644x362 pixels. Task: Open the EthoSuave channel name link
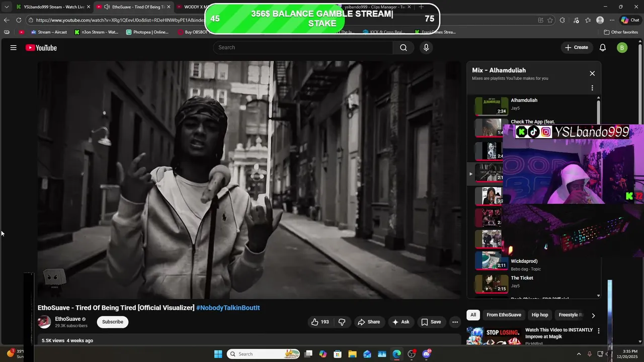pyautogui.click(x=68, y=319)
